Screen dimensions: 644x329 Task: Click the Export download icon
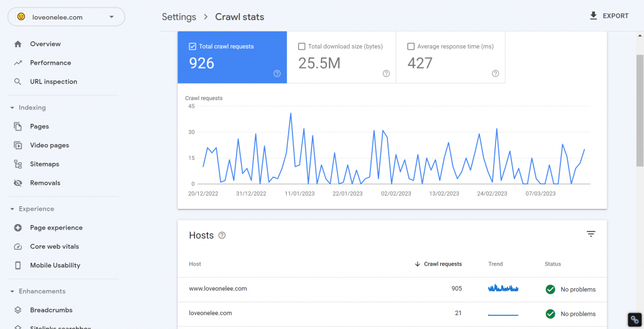click(x=593, y=16)
